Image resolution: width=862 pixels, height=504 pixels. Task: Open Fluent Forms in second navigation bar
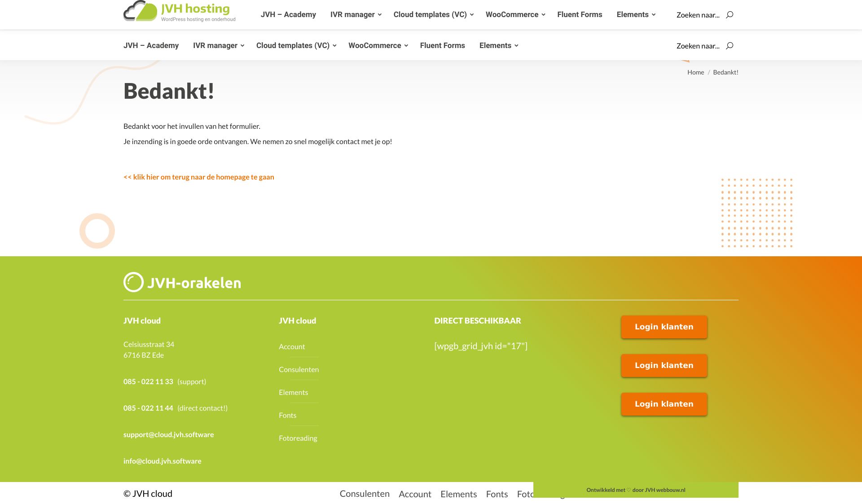coord(442,46)
